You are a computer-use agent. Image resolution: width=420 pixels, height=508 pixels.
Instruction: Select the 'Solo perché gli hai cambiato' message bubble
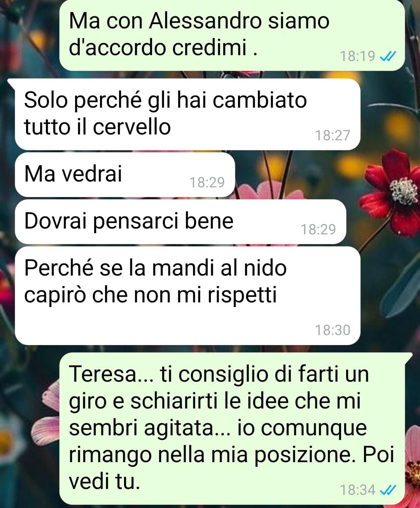coord(187,114)
